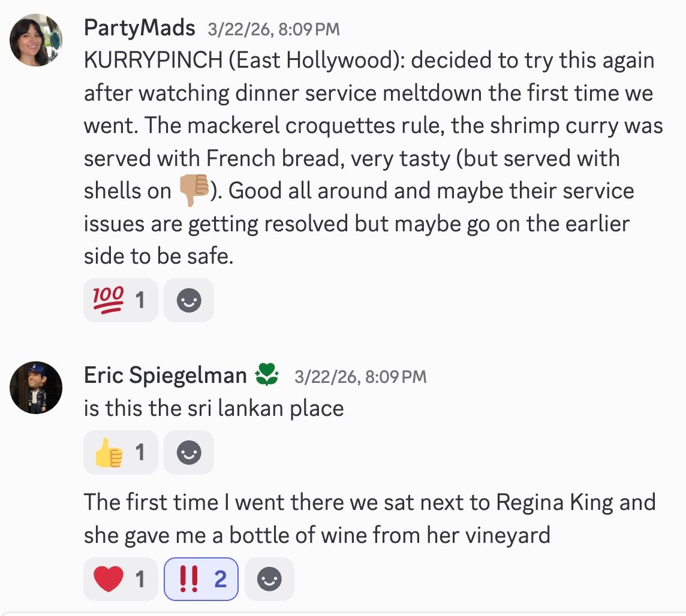Screen dimensions: 686x616
Task: Click the Eric Spiegelman username
Action: click(x=165, y=376)
